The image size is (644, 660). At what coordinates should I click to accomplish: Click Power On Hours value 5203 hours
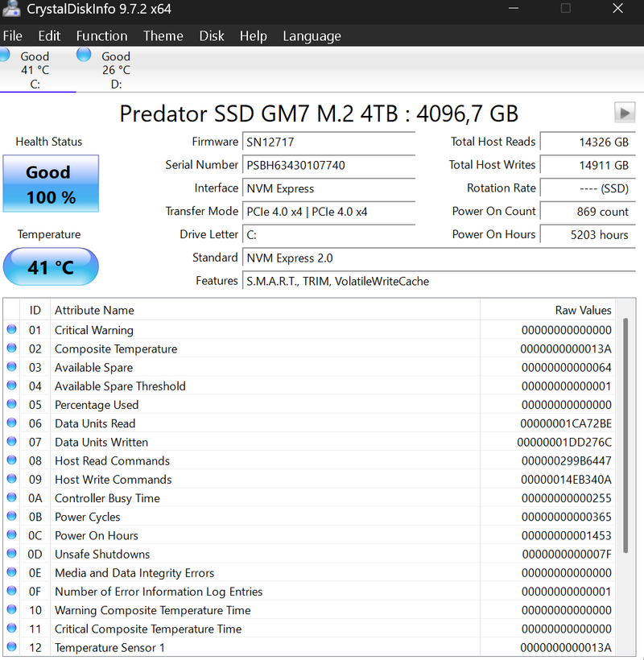tap(588, 234)
